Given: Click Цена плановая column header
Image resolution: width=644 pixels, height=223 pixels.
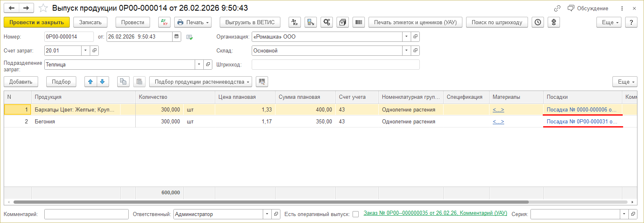Looking at the screenshot, I should click(x=245, y=97).
